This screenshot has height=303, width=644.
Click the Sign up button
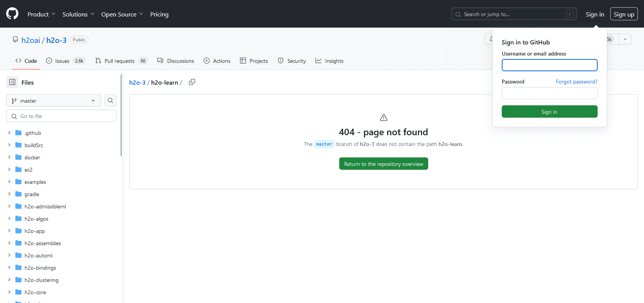tap(624, 14)
